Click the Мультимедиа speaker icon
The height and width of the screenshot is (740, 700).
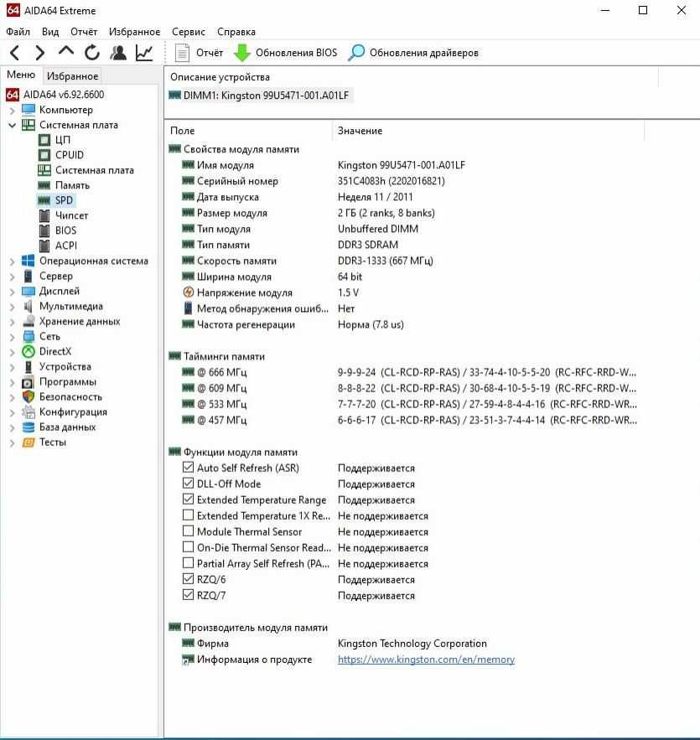pyautogui.click(x=29, y=306)
